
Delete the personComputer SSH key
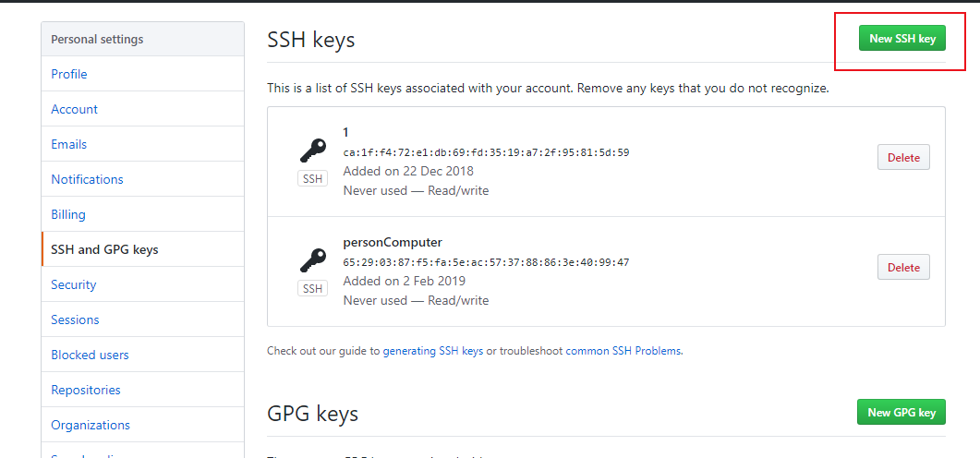pos(903,268)
